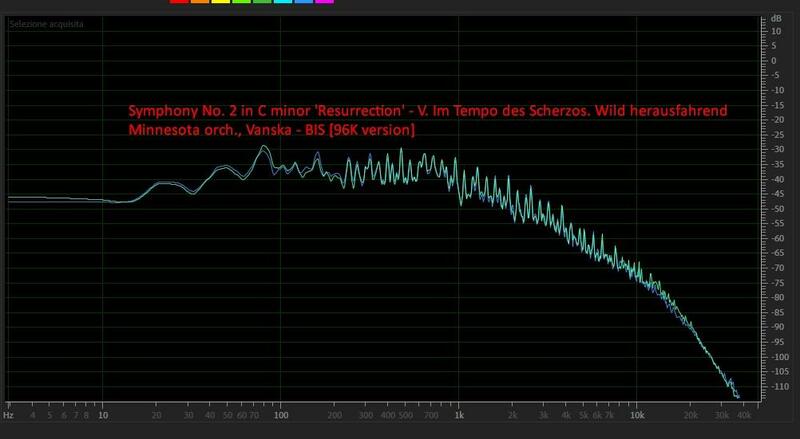The image size is (800, 439).
Task: Click the 10k mark on frequency axis
Action: [x=636, y=414]
